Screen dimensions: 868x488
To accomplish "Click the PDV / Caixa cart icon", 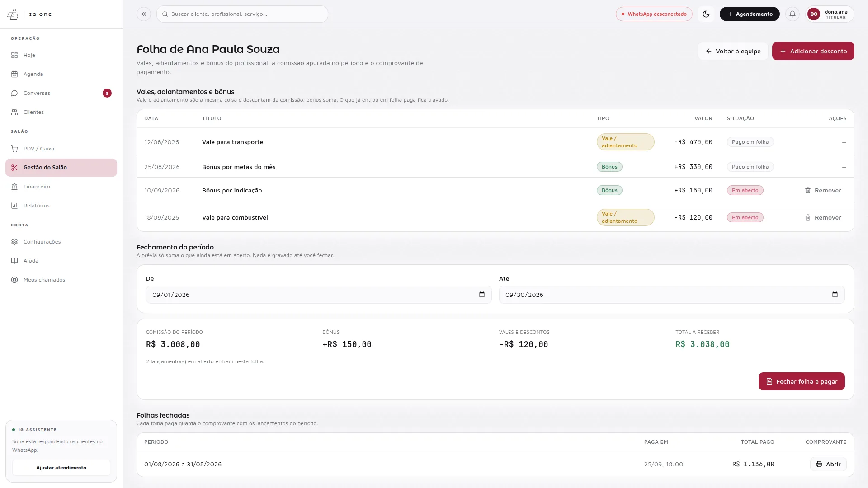I will 14,149.
